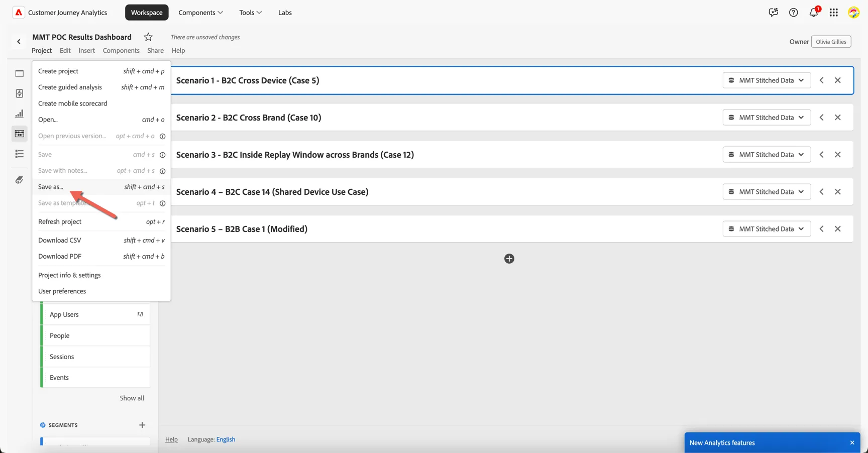Click the English language link
Image resolution: width=868 pixels, height=453 pixels.
pos(226,439)
